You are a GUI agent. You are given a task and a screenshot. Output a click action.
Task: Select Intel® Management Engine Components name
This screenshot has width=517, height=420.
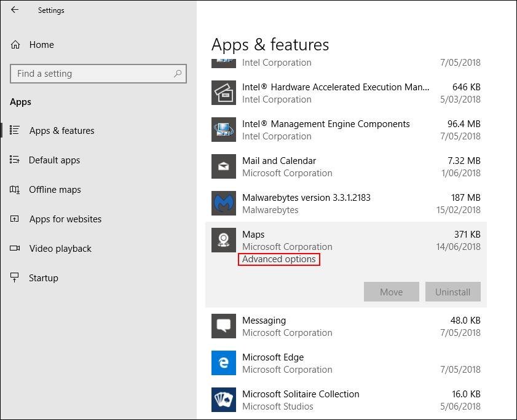326,124
